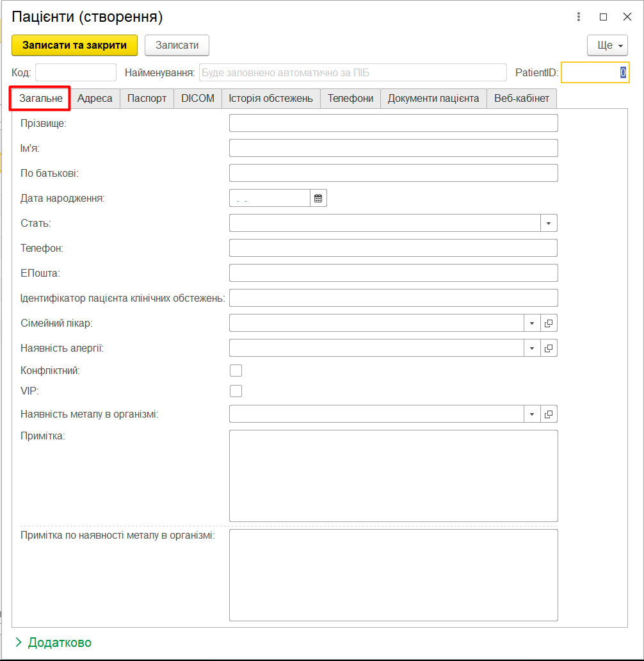Expand the Сімейний лікар dropdown arrow
Image resolution: width=644 pixels, height=661 pixels.
click(x=532, y=323)
